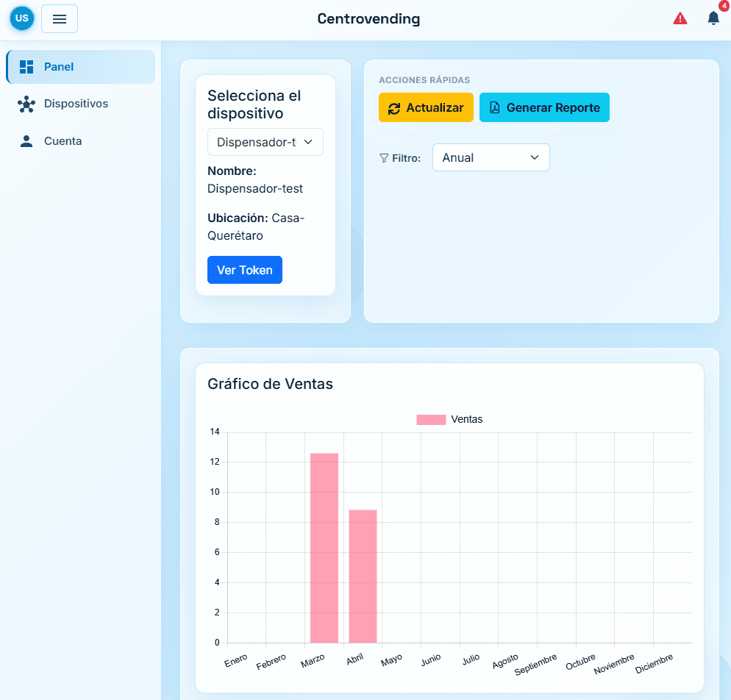This screenshot has height=700, width=731.
Task: Click the Marzo sales bar
Action: tap(324, 548)
